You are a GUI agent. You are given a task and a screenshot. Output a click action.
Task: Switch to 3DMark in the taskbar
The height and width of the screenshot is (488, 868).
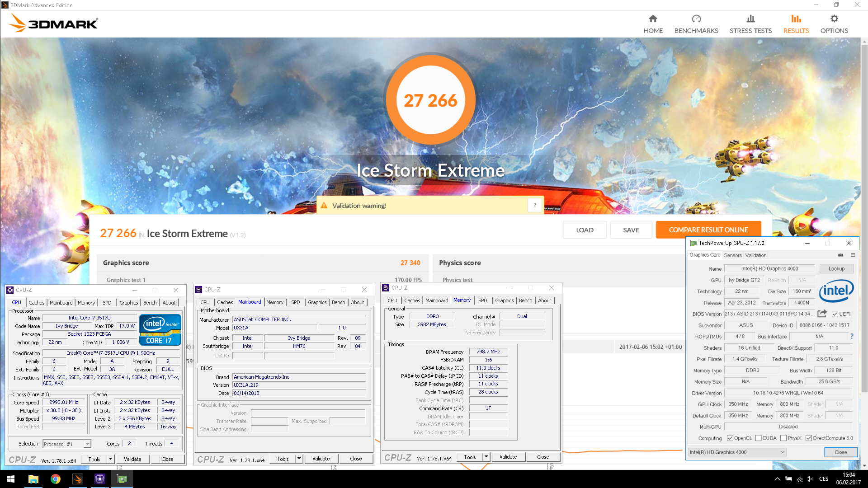(x=77, y=479)
